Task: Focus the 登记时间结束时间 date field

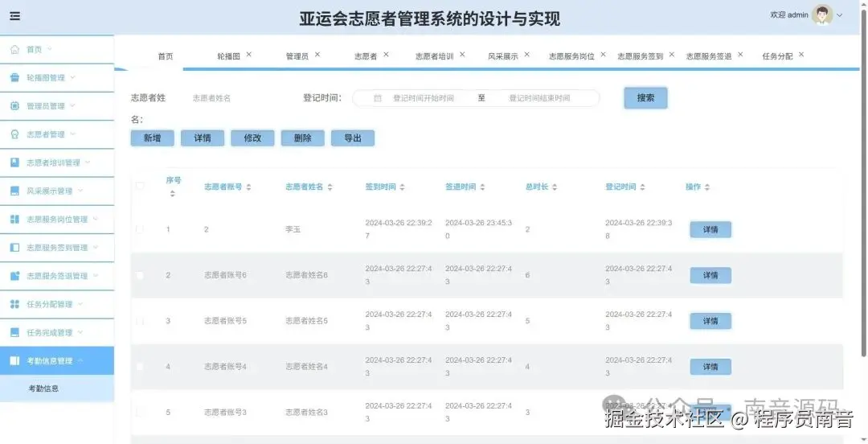Action: (540, 98)
